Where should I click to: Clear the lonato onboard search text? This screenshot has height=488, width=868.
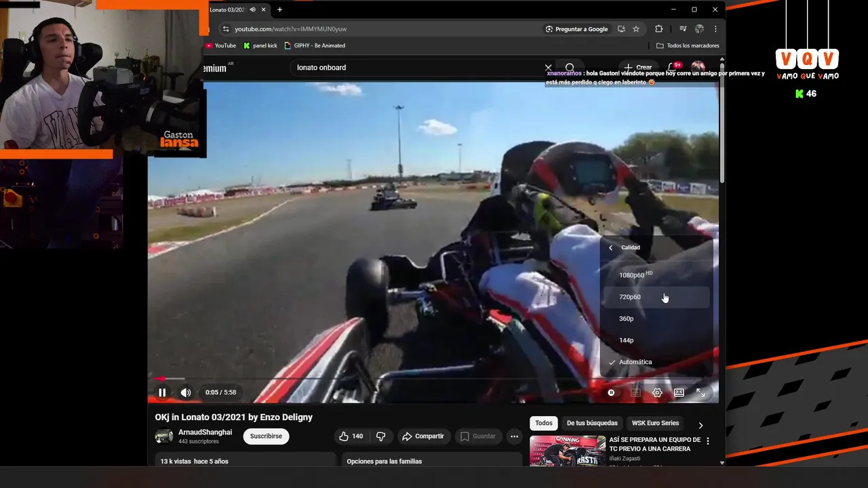tap(548, 68)
